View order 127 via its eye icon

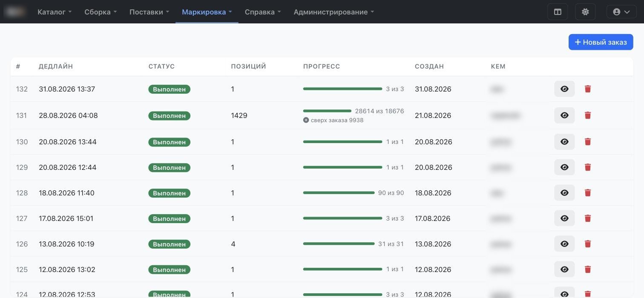pyautogui.click(x=564, y=218)
